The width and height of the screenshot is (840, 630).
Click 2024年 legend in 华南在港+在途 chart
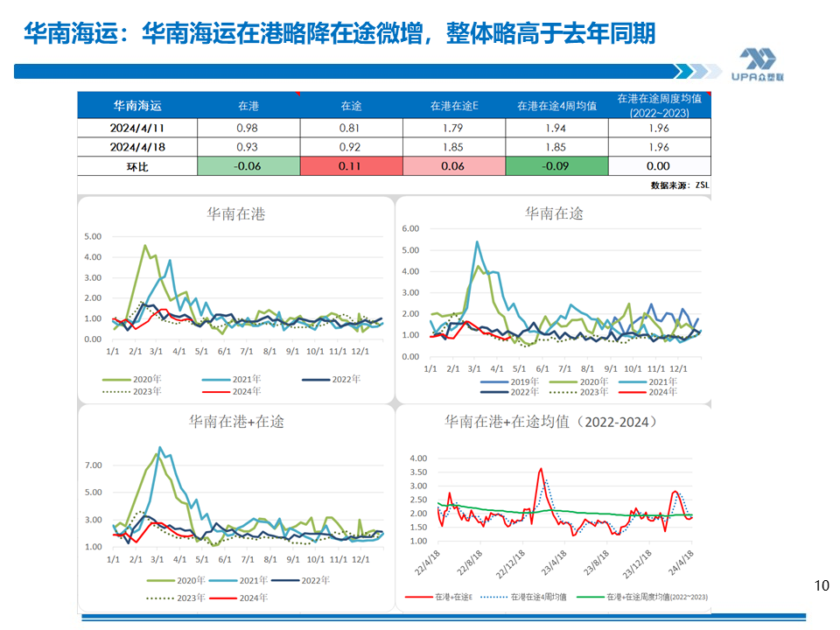pyautogui.click(x=238, y=598)
